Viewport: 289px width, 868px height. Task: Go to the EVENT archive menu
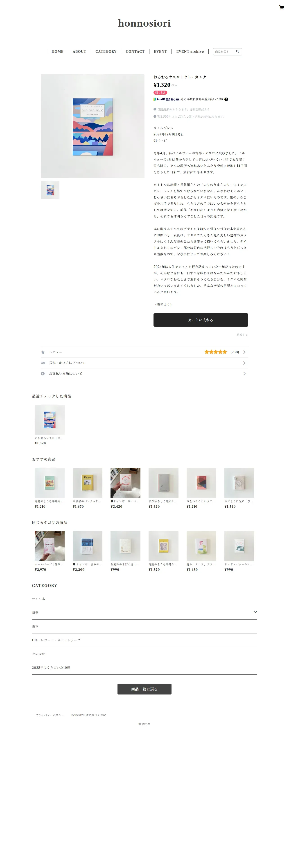tap(190, 52)
